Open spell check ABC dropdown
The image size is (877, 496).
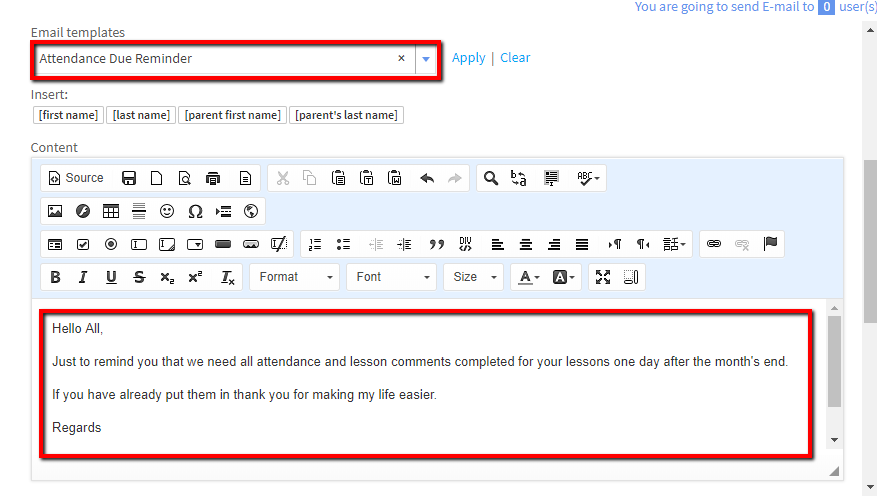click(x=588, y=178)
